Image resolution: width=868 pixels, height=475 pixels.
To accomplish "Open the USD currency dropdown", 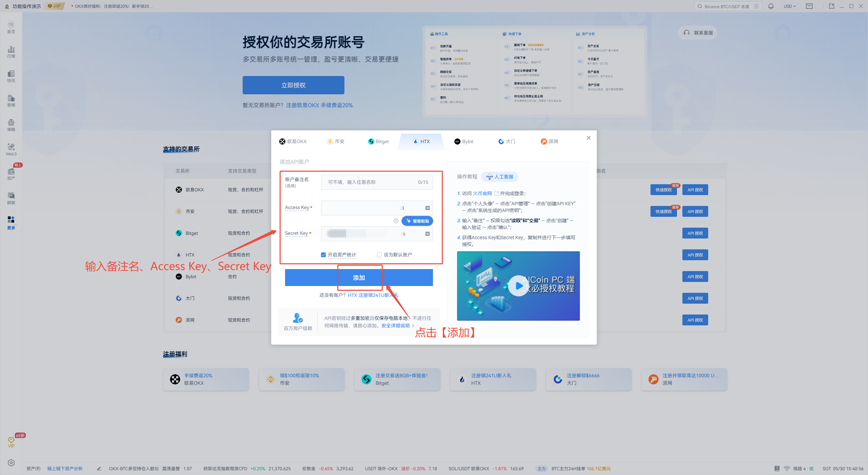I will coord(790,6).
